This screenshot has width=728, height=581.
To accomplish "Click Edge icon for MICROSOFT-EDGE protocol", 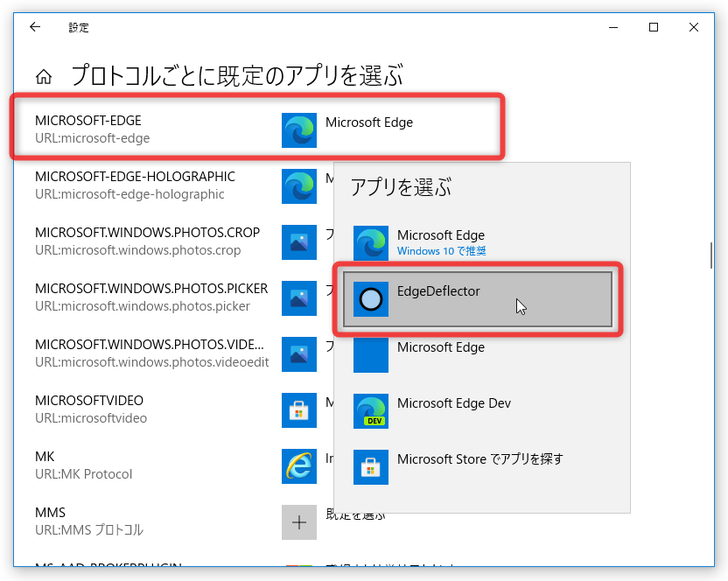I will coord(299,130).
